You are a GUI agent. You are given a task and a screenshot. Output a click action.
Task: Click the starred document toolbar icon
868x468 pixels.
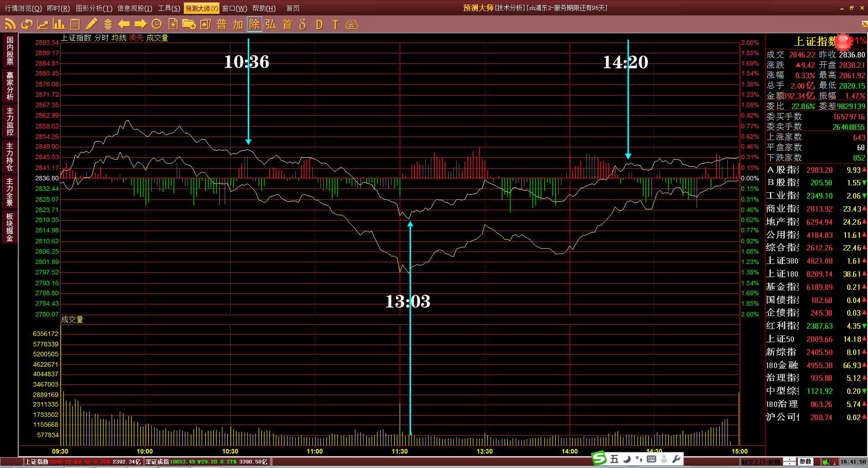(173, 24)
